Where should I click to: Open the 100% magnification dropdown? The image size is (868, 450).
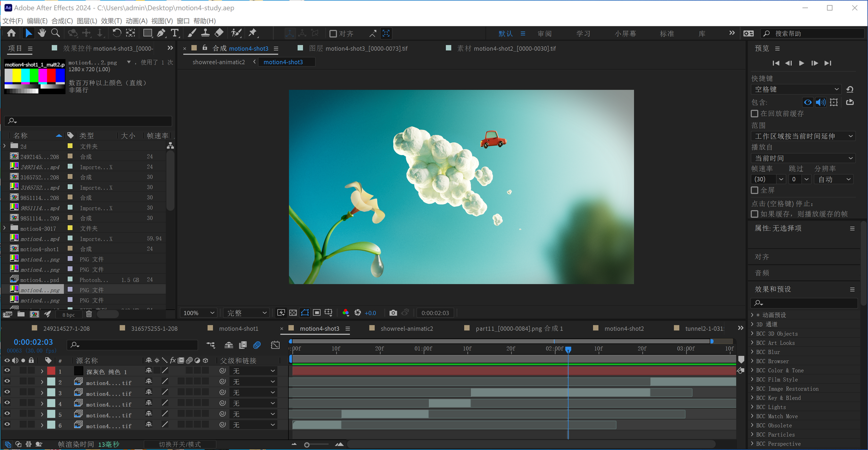click(199, 313)
